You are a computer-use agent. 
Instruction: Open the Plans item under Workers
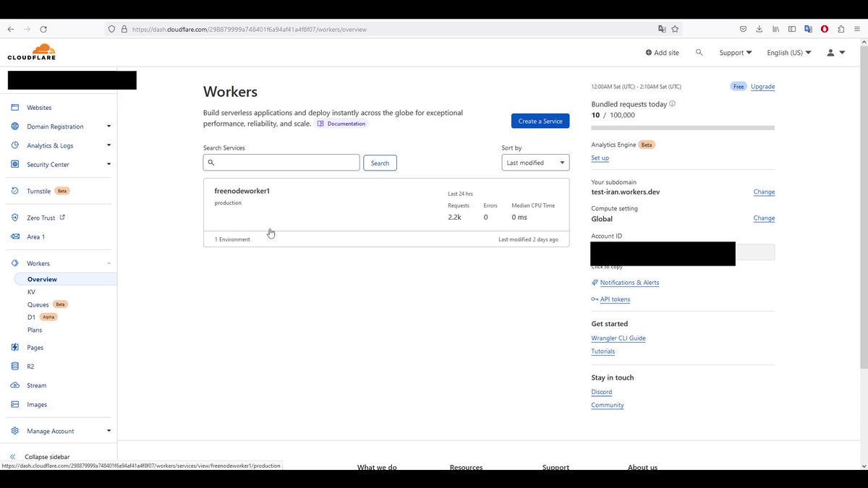tap(35, 330)
